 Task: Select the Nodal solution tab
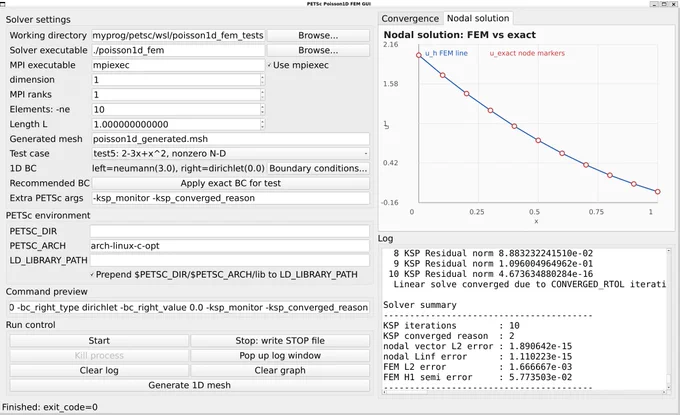[x=478, y=18]
